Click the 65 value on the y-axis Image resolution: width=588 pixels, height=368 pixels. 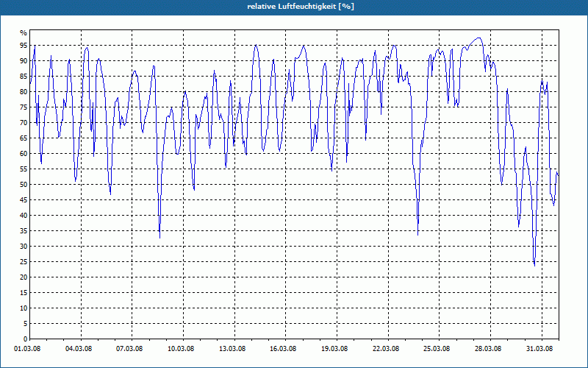(24, 138)
